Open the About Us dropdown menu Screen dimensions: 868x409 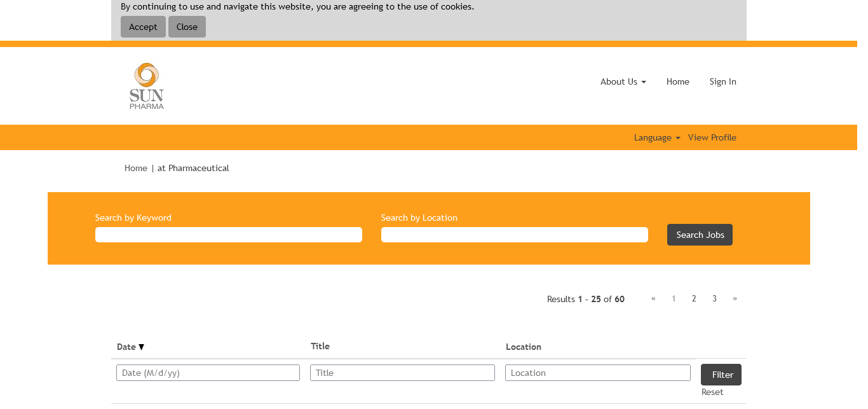[x=623, y=81]
